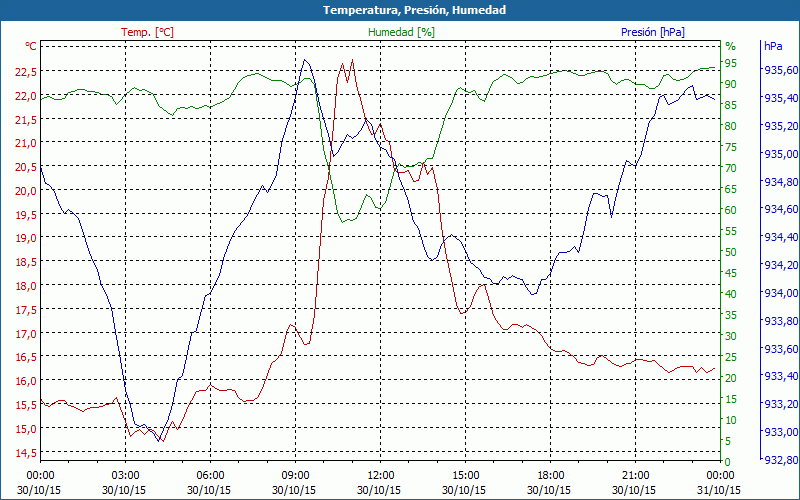Image resolution: width=800 pixels, height=500 pixels.
Task: Click the '934,80' pressure axis value
Action: coord(779,182)
